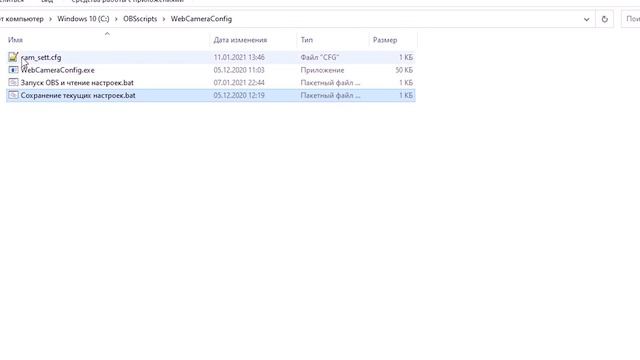The width and height of the screenshot is (640, 360).
Task: Click the WebCameraConfig.exe application icon
Action: 13,70
